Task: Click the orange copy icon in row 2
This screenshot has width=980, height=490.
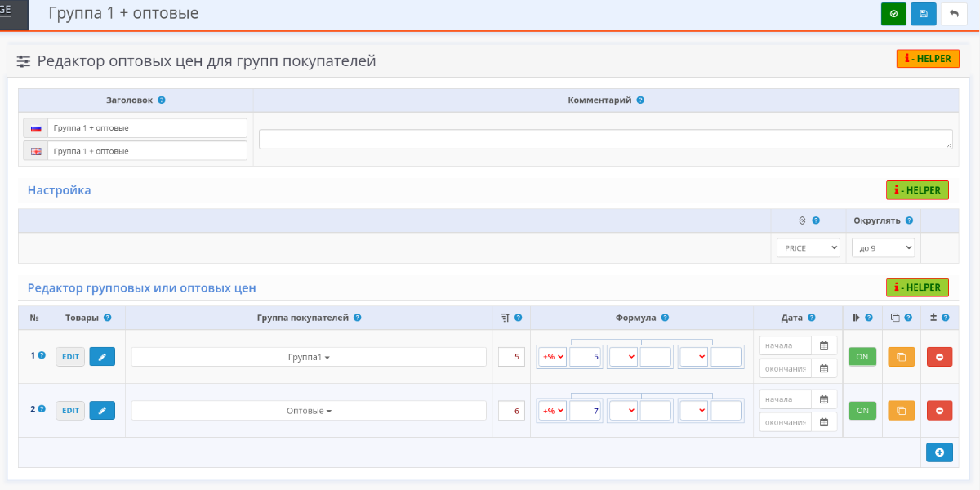Action: point(901,411)
